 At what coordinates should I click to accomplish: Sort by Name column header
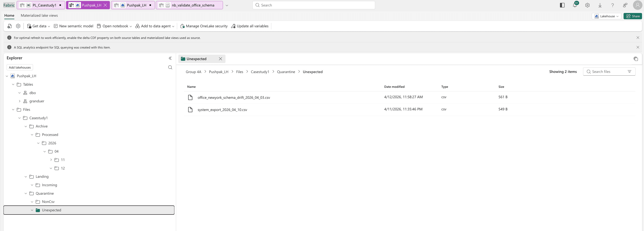(x=191, y=87)
